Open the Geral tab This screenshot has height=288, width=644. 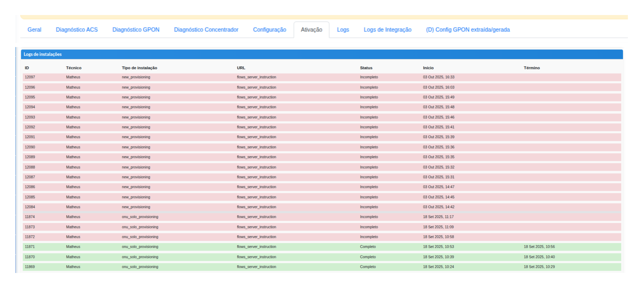[34, 30]
